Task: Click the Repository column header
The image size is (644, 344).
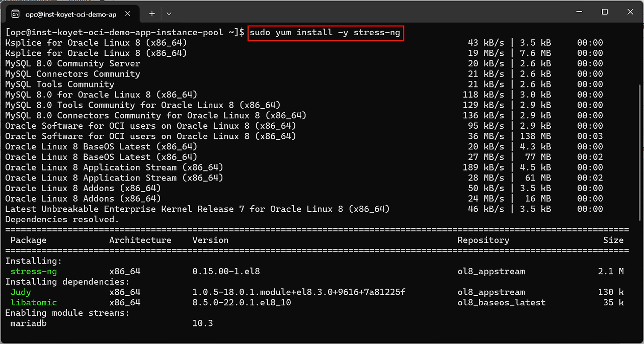Action: click(483, 240)
